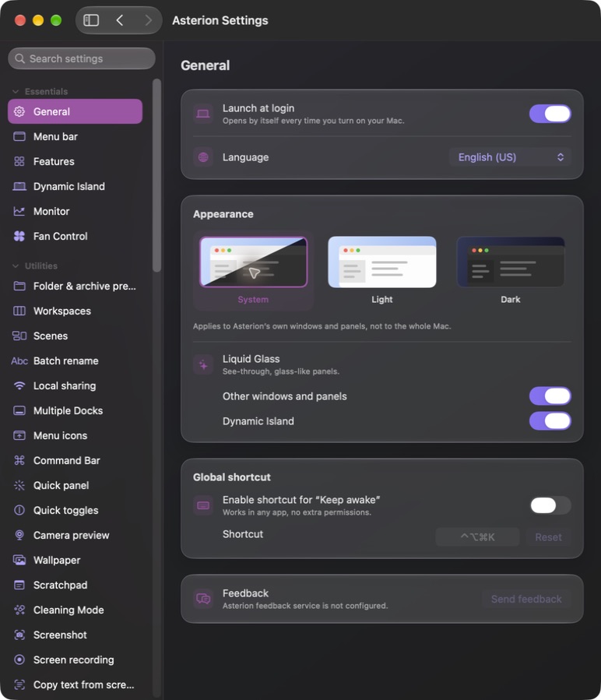
Task: Open Quick toggles settings
Action: coord(75,510)
